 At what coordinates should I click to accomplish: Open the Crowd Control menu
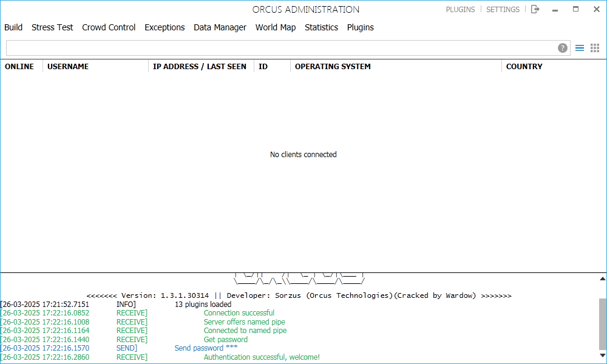click(x=109, y=27)
